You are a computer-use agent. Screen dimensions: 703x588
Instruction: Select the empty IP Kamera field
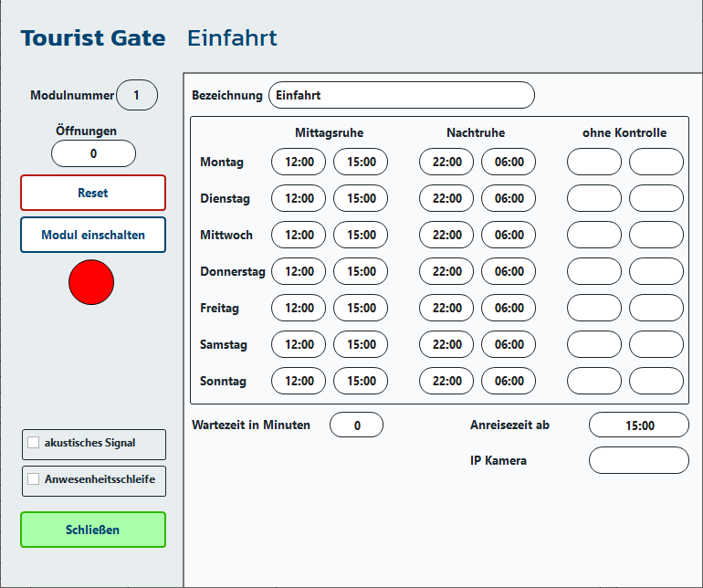pyautogui.click(x=639, y=460)
